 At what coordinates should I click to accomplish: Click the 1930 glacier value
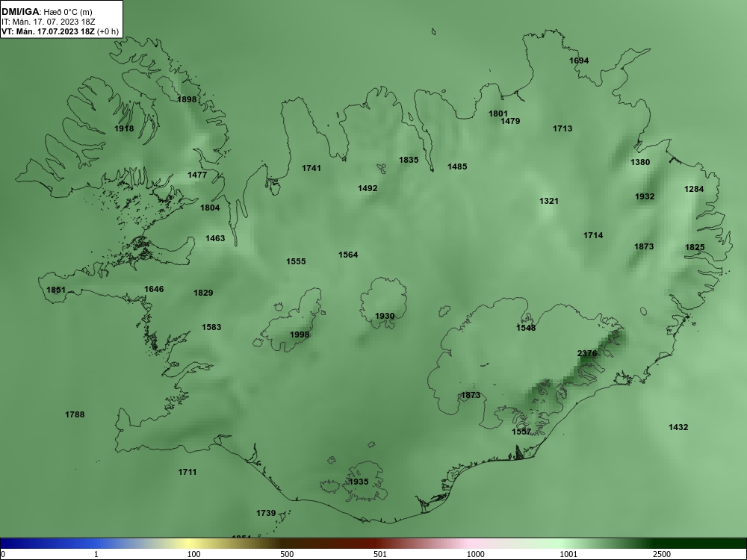coord(385,316)
